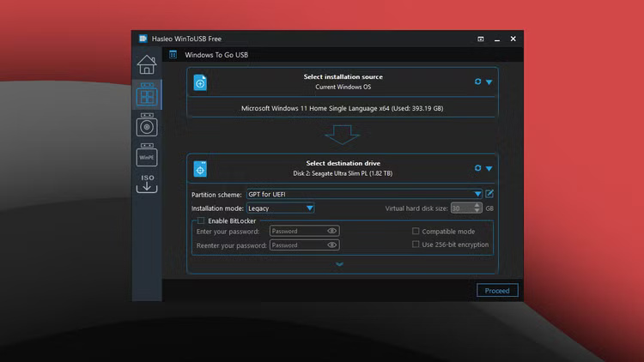Refresh the destination drive list

(x=478, y=168)
